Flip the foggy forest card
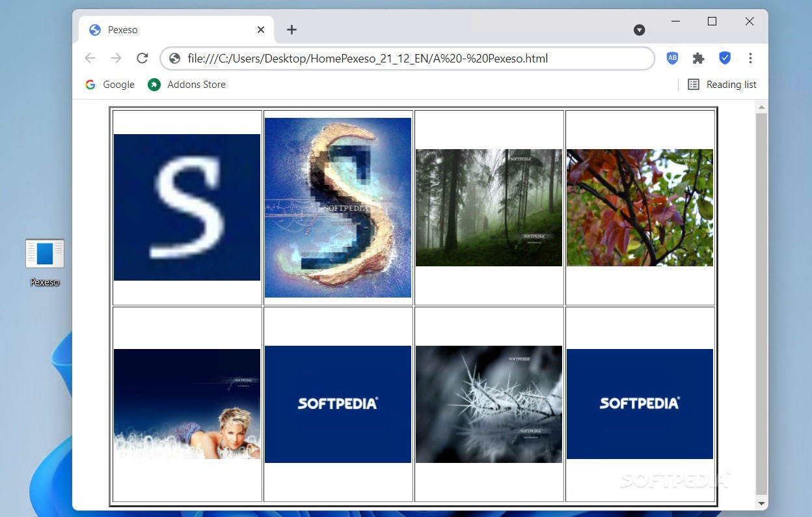The image size is (812, 517). pos(489,207)
